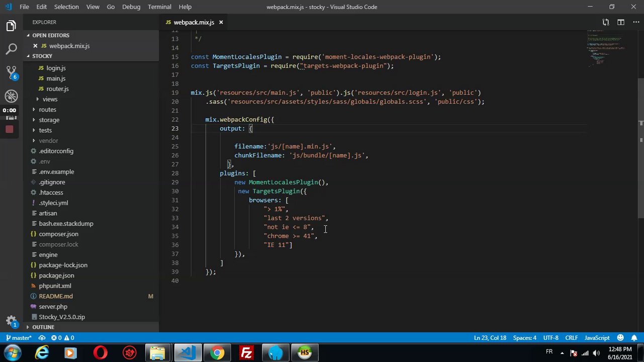Open the Manage gear in the activity bar

point(11,321)
